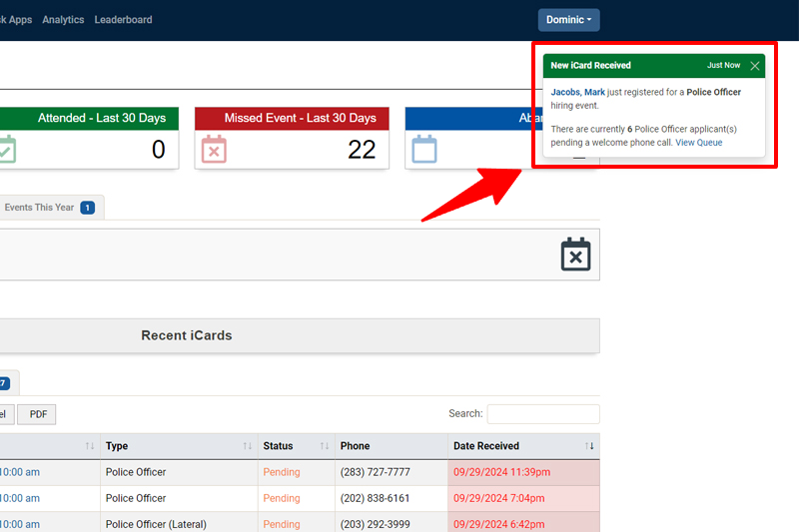Image resolution: width=799 pixels, height=532 pixels.
Task: Click the blue calendar icon card
Action: tap(424, 150)
